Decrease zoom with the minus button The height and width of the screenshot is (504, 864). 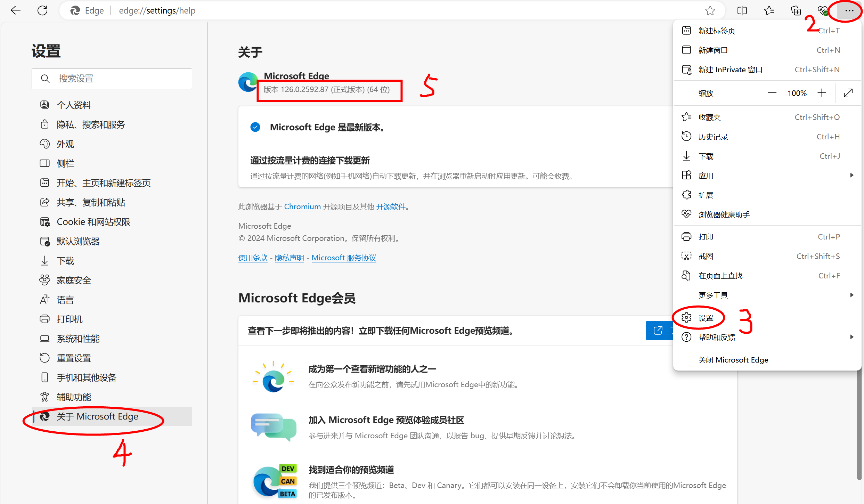[772, 93]
